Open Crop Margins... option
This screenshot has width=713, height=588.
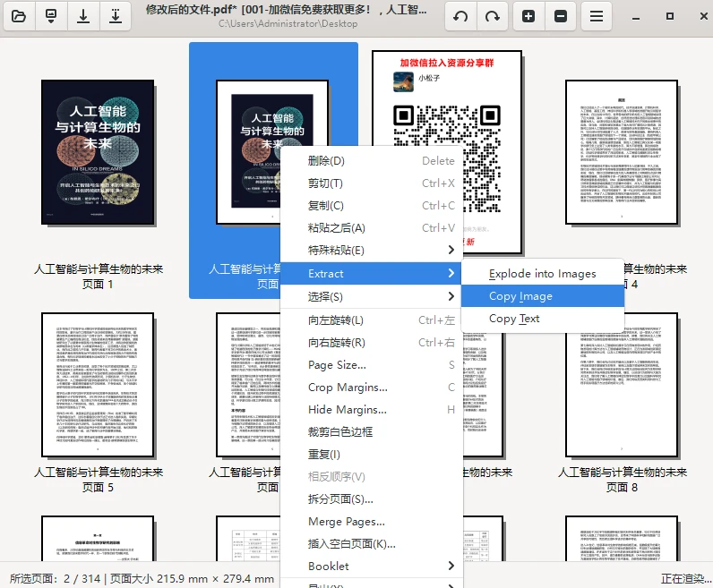tap(372, 388)
